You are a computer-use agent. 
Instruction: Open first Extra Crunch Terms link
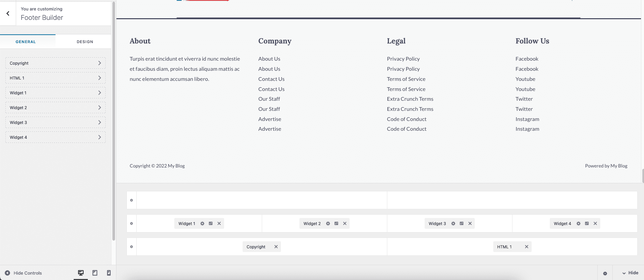click(x=410, y=99)
